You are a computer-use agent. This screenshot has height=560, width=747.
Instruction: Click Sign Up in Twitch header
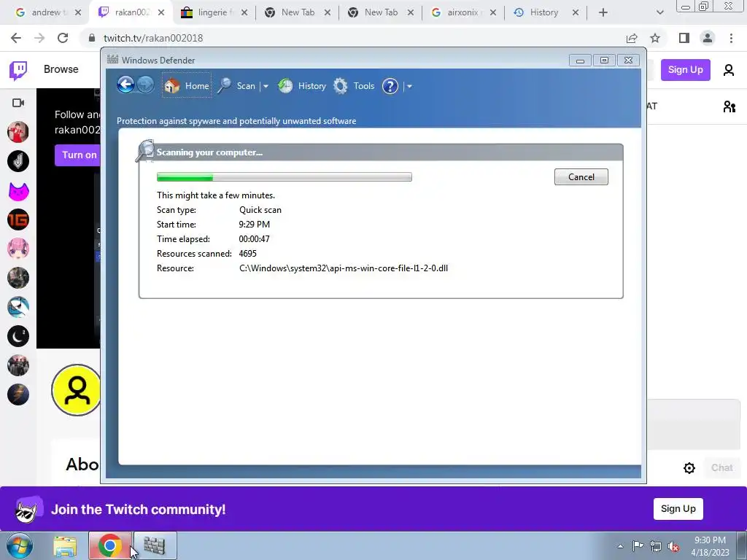click(x=685, y=69)
